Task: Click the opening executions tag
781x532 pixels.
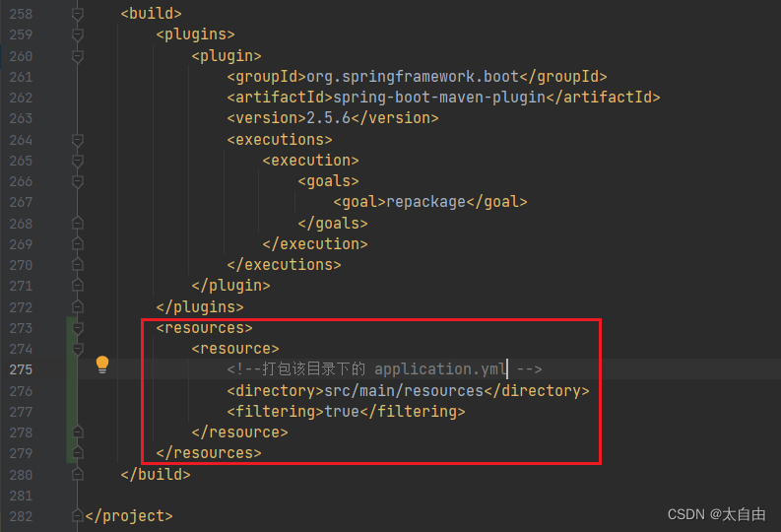Action: (280, 140)
